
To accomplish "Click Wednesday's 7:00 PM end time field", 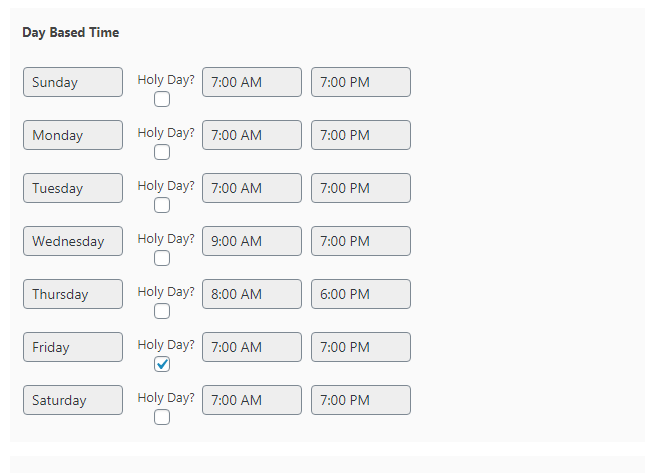I will point(360,241).
